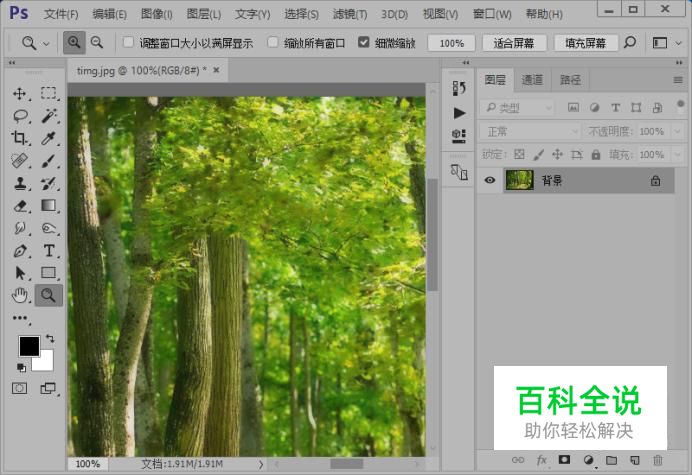The height and width of the screenshot is (475, 692).
Task: Select the Eraser tool
Action: pyautogui.click(x=20, y=206)
